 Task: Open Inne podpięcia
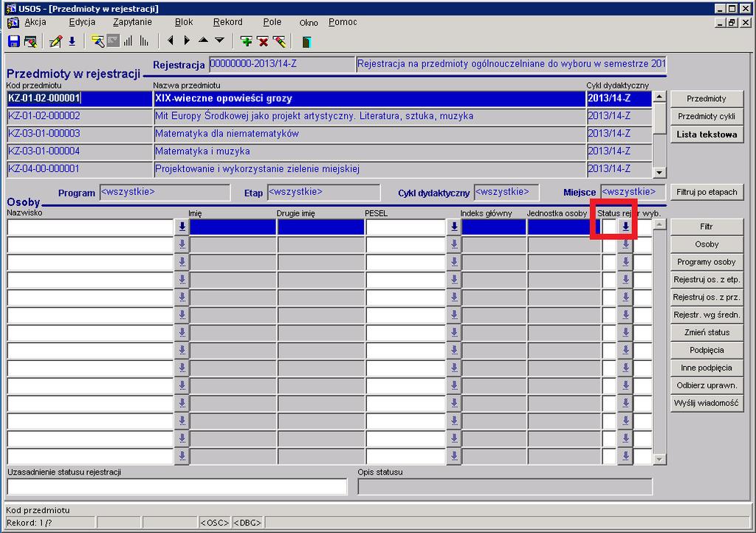(x=707, y=368)
